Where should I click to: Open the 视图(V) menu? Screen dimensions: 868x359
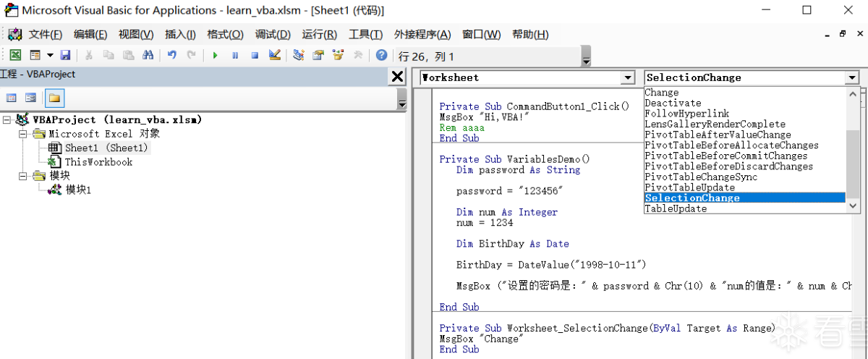(x=136, y=35)
